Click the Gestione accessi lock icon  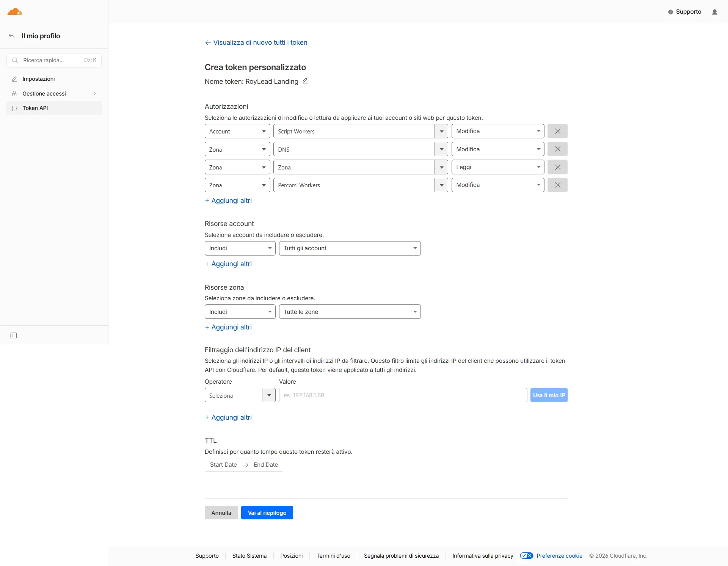pyautogui.click(x=14, y=94)
